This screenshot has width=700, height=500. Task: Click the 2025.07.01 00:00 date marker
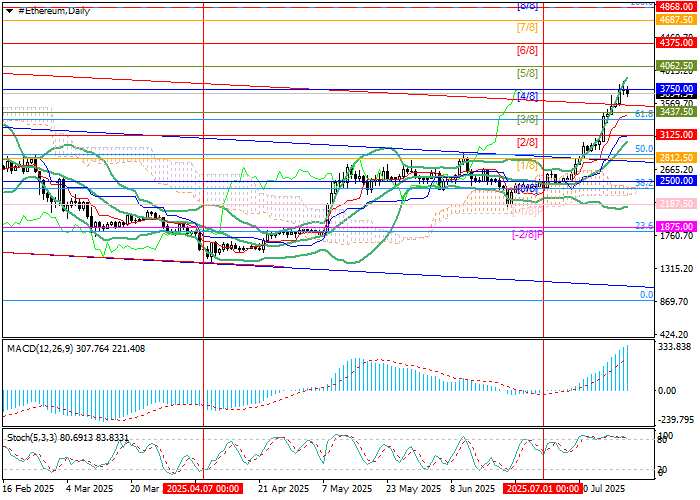coord(542,491)
